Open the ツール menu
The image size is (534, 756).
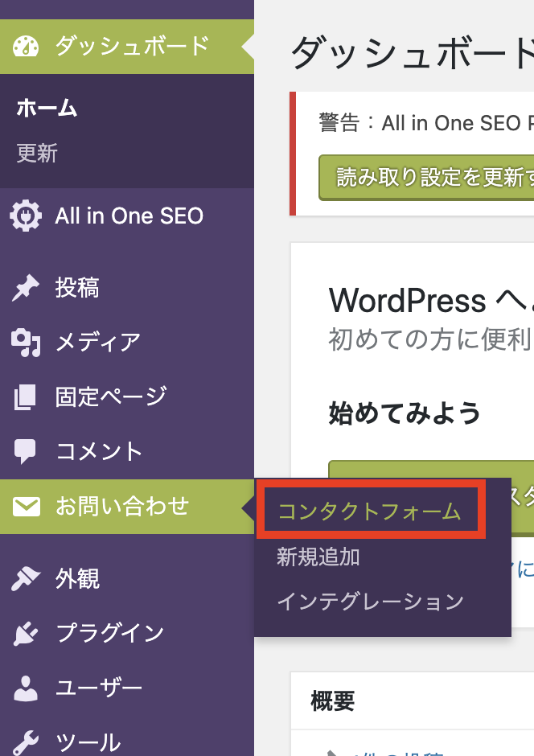click(x=127, y=738)
